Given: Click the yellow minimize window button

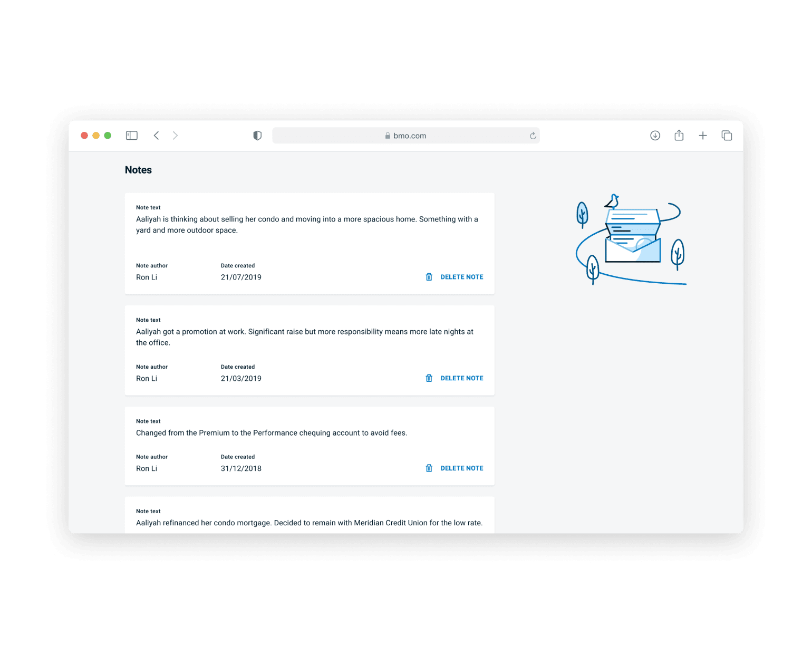Looking at the screenshot, I should point(96,136).
